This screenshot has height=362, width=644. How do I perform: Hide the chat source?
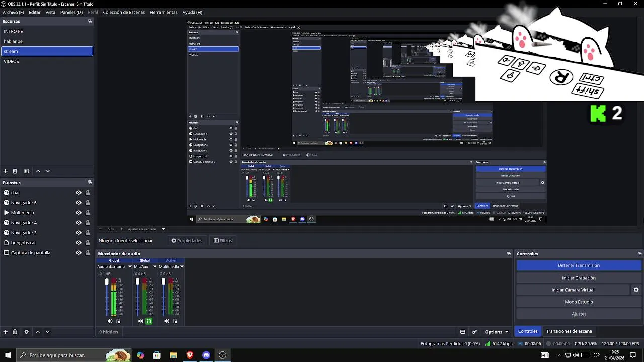[x=78, y=193]
